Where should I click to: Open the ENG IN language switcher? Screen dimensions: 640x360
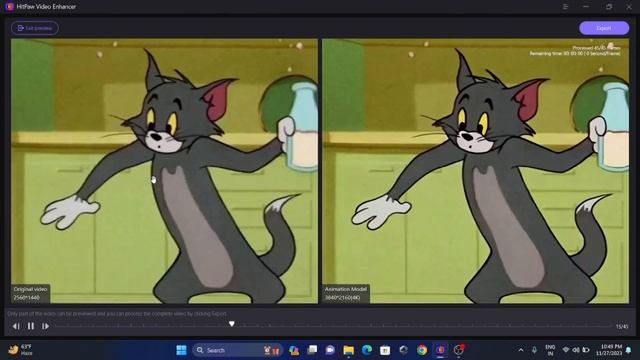550,350
